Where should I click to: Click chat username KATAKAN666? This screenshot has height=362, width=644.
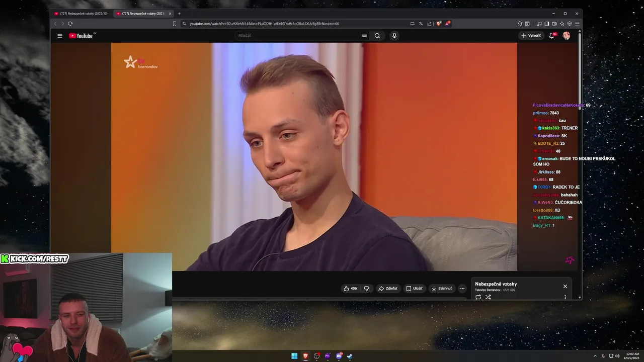click(x=551, y=218)
